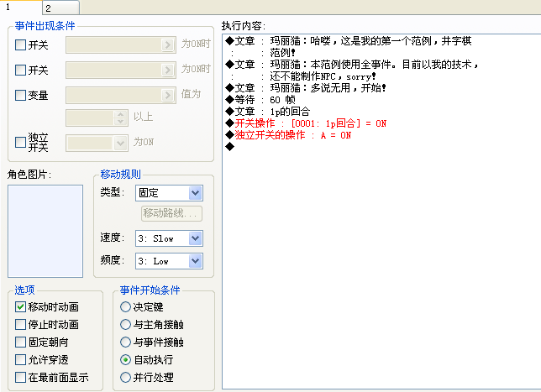Tick the 独立开关 condition checkbox
541x392 pixels.
point(21,142)
